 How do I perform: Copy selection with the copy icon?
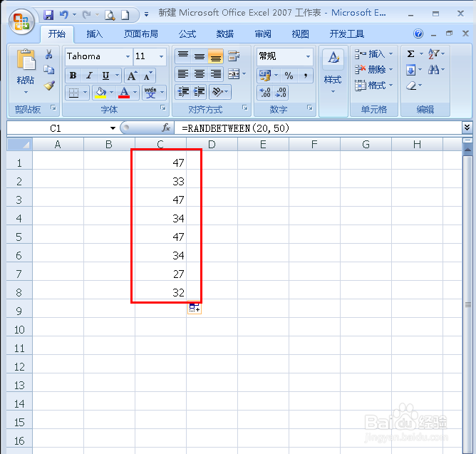[49, 70]
